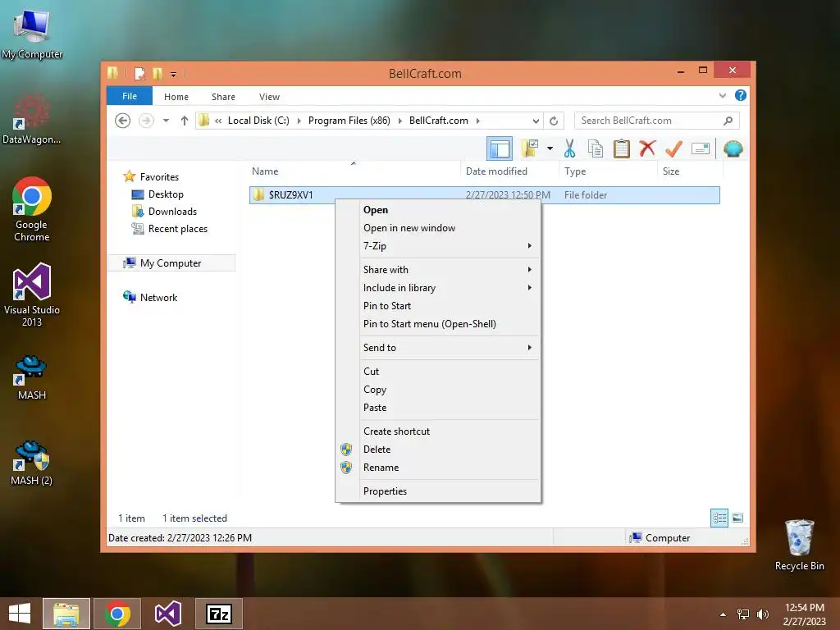Click the orange checkmark Properties toolbar icon
The image size is (840, 630).
(673, 148)
